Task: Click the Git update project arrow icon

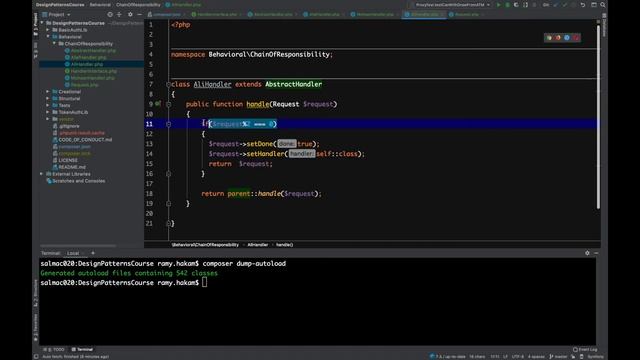Action: [x=556, y=5]
